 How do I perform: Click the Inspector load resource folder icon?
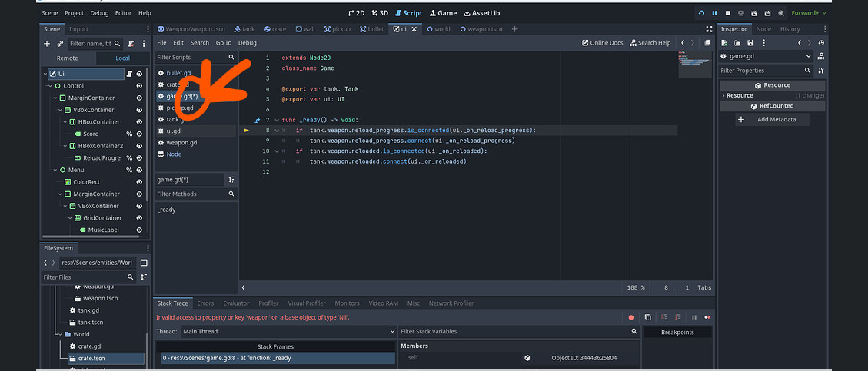click(737, 42)
